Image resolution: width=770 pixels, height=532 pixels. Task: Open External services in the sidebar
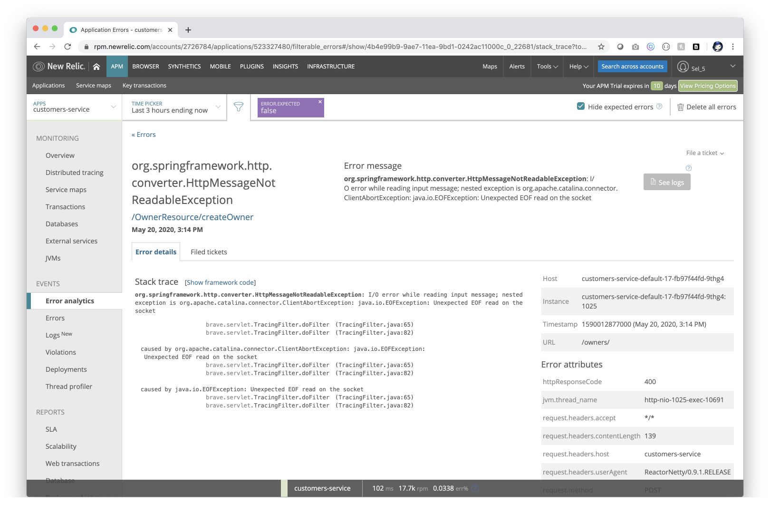71,241
